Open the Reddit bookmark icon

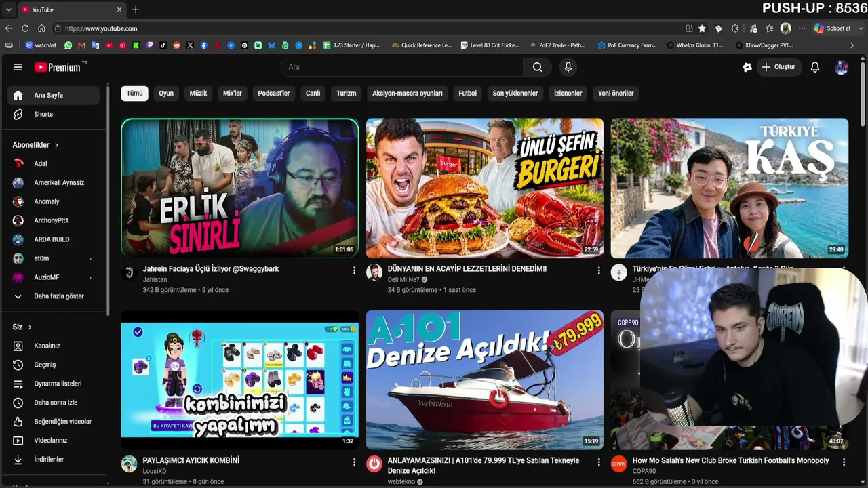pyautogui.click(x=176, y=45)
